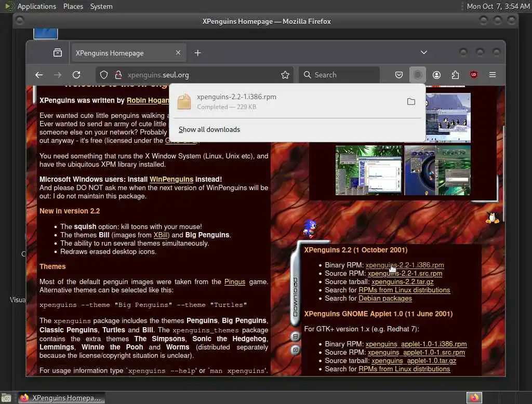This screenshot has width=532, height=404.
Task: Click the Sonic character on the page
Action: pos(310,228)
